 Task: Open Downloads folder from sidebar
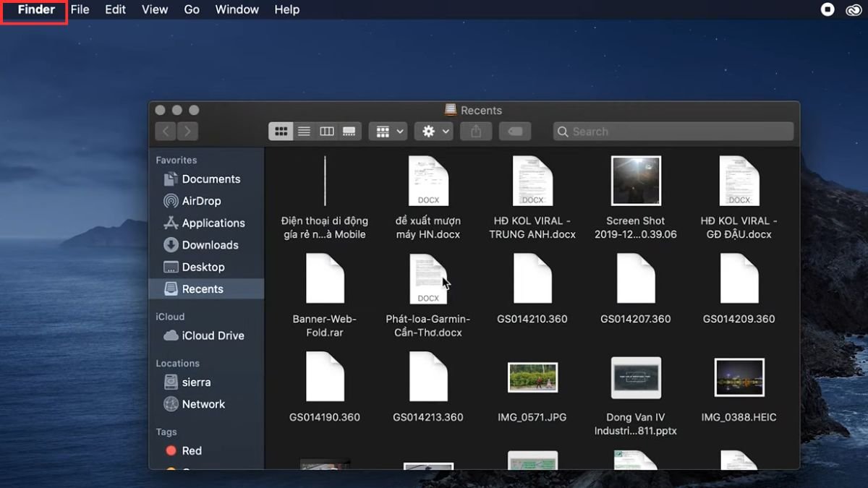210,245
